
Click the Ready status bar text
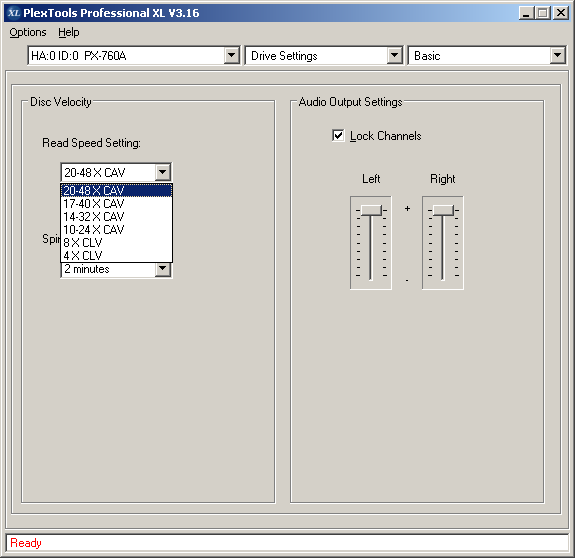[x=26, y=543]
